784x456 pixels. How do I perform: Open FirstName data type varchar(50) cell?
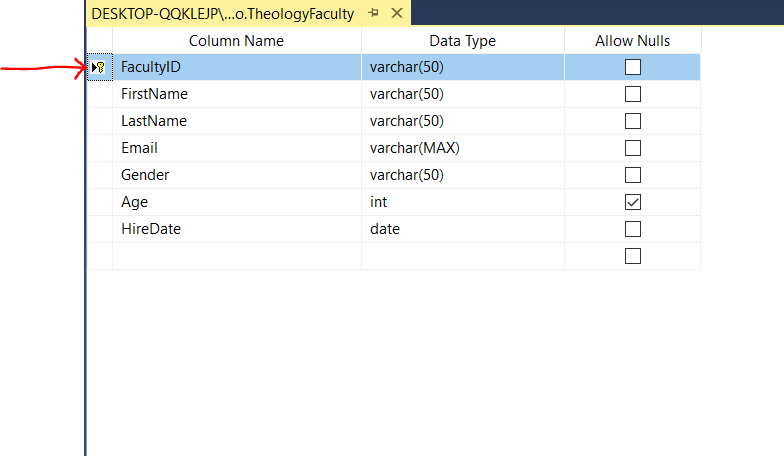click(462, 94)
